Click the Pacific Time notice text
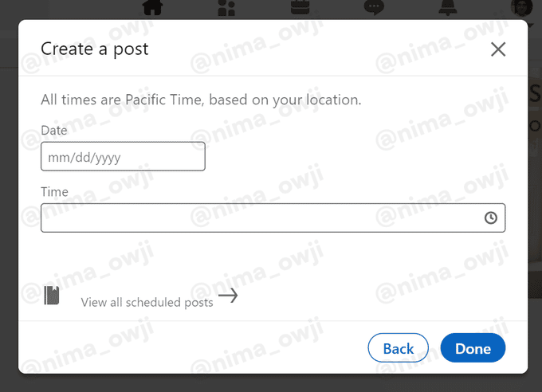Viewport: 542px width, 392px height. point(201,100)
